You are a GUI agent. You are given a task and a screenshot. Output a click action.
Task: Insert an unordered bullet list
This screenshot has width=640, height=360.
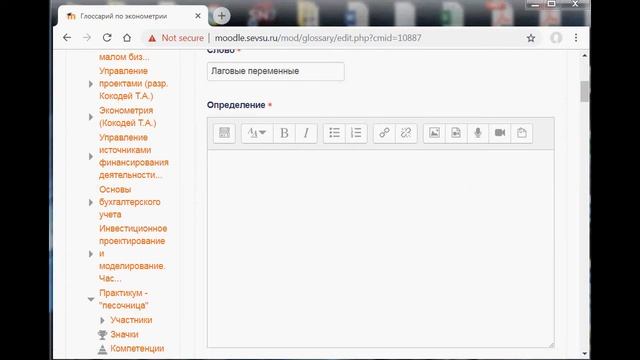click(334, 133)
